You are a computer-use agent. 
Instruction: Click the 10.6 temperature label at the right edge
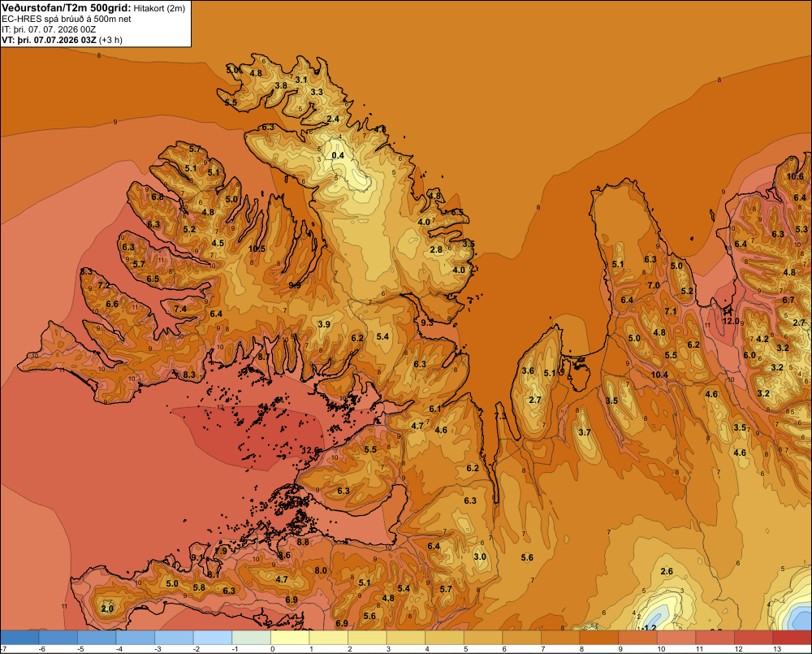pyautogui.click(x=796, y=177)
